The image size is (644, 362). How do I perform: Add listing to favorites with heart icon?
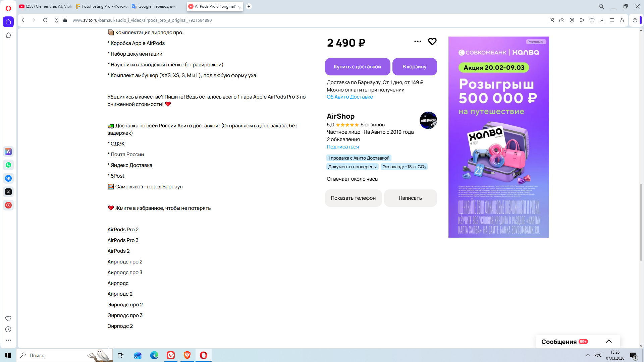coord(432,42)
